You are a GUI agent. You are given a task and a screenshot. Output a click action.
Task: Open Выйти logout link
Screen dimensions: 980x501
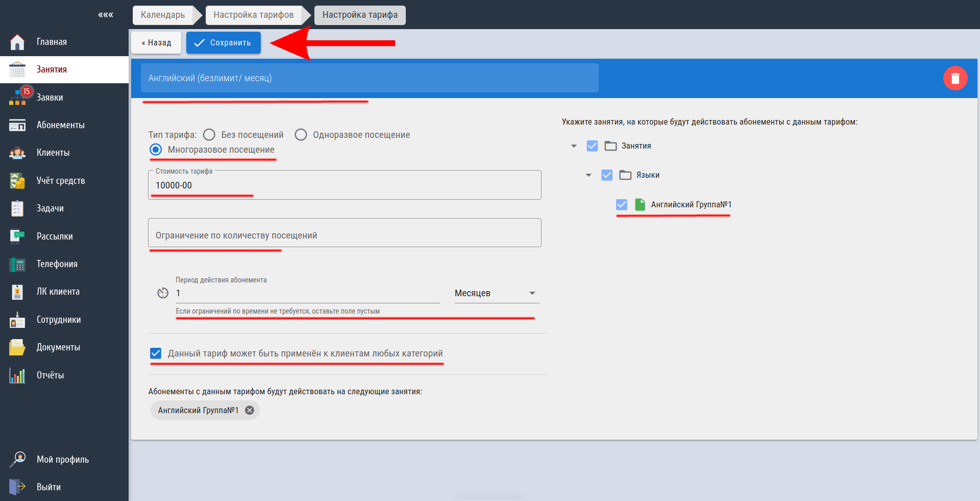tap(64, 487)
